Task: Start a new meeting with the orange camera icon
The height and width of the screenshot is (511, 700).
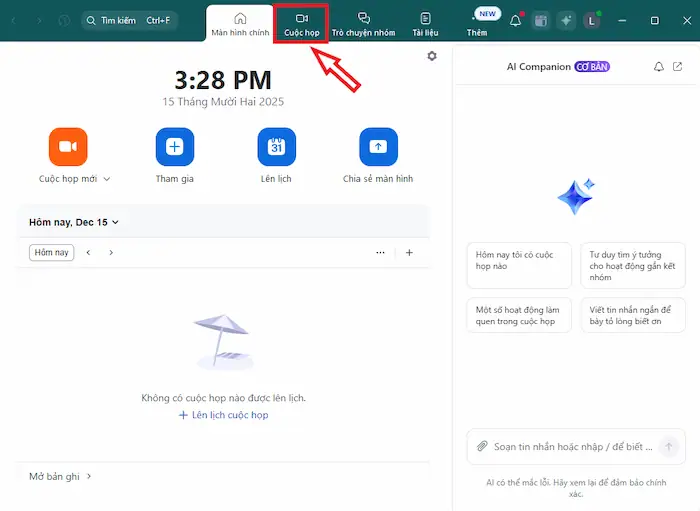Action: coord(67,147)
